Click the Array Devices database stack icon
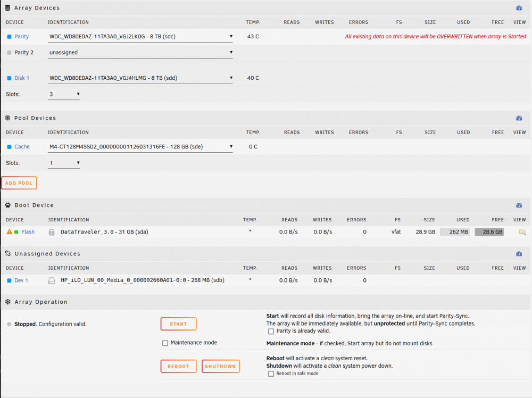The width and height of the screenshot is (532, 398). click(x=7, y=8)
